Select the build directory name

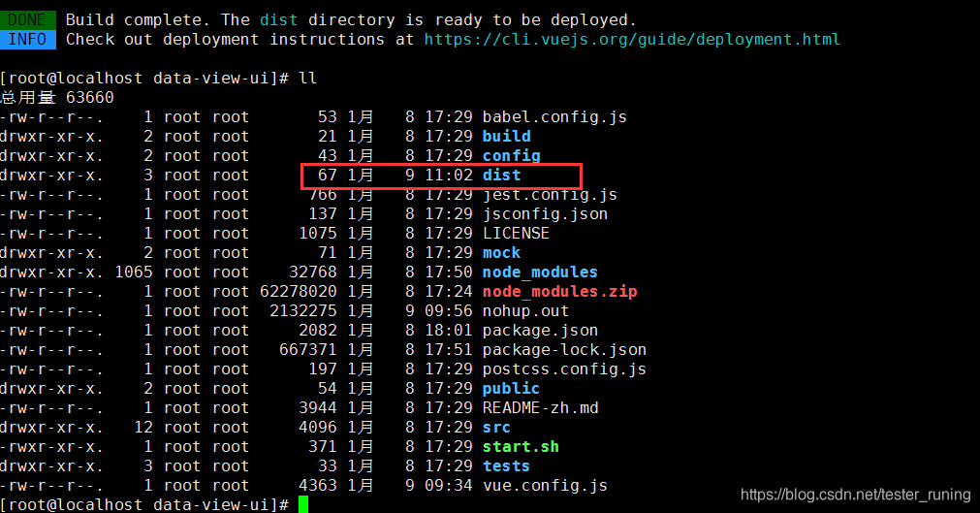(x=506, y=137)
